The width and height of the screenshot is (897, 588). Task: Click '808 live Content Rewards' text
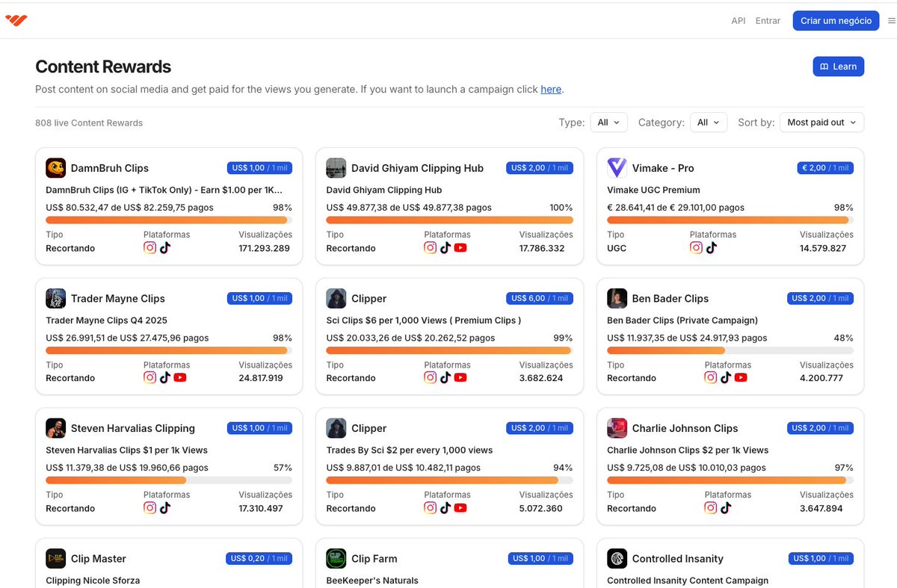(89, 123)
